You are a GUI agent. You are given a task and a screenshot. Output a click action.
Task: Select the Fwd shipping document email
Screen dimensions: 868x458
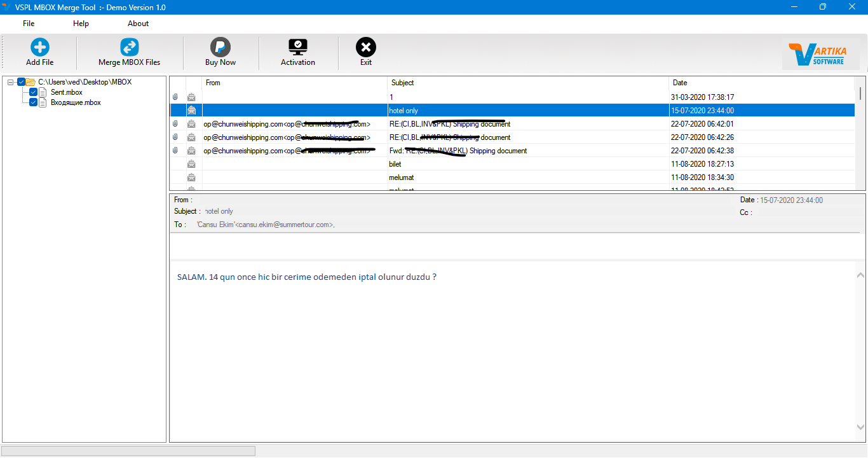[x=513, y=151]
